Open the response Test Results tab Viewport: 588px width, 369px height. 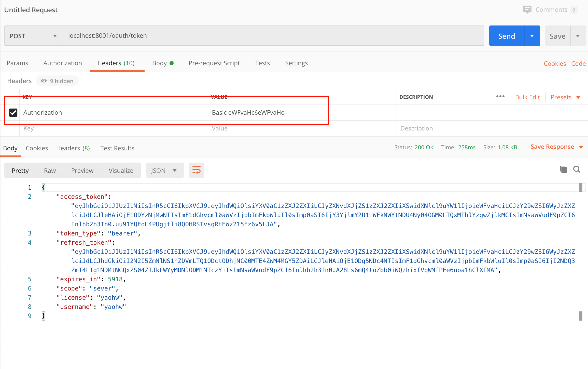117,148
